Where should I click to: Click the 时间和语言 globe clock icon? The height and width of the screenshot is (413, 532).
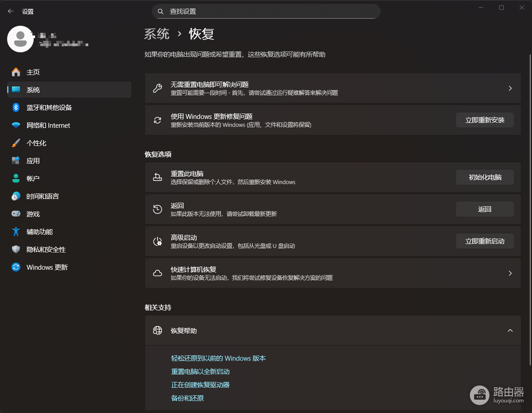16,196
